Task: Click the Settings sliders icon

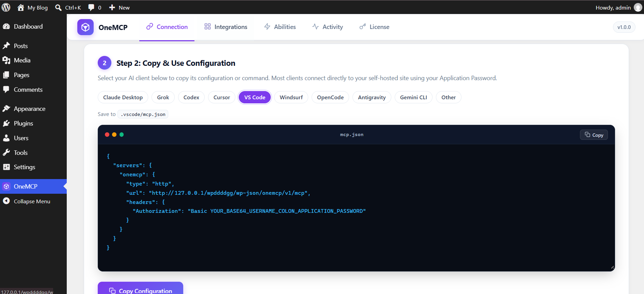Action: 6,167
